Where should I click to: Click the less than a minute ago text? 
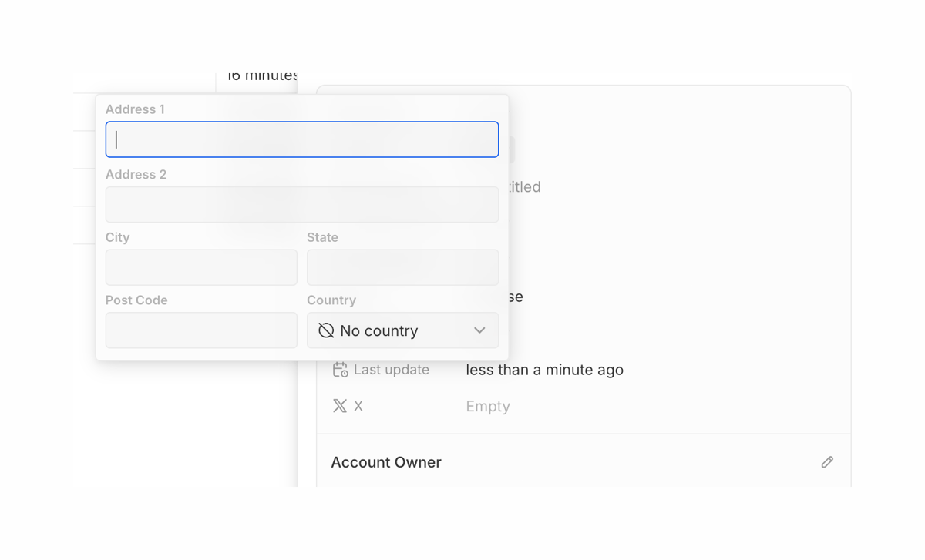click(x=544, y=370)
